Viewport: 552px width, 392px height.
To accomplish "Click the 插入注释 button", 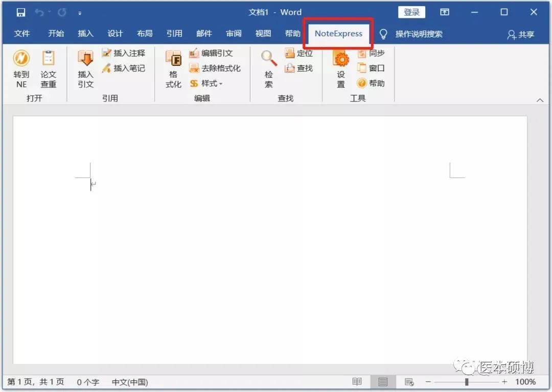I will [124, 53].
